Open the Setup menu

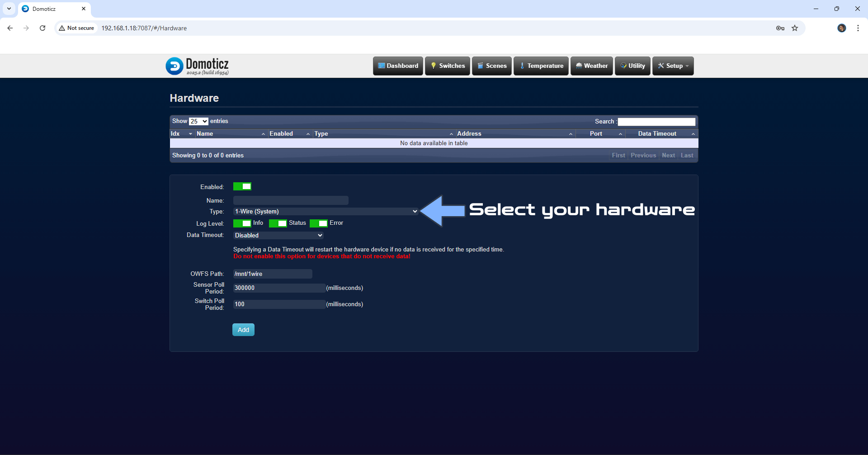(673, 66)
